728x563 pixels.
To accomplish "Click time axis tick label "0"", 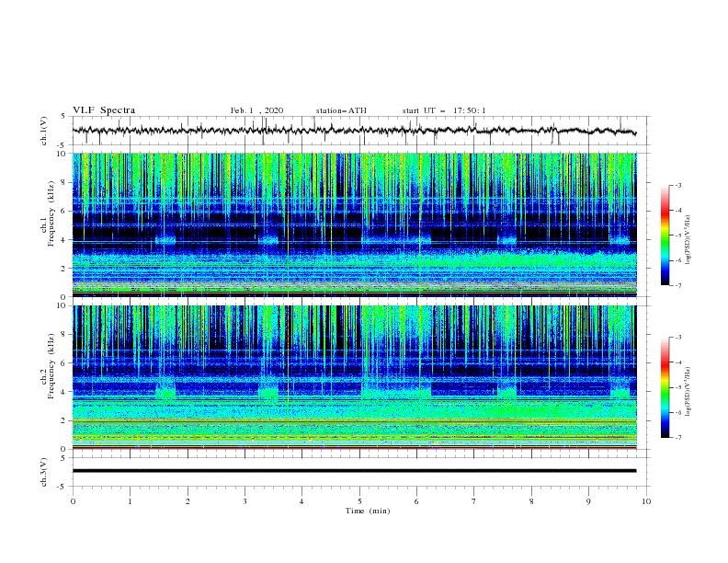I will coord(73,501).
